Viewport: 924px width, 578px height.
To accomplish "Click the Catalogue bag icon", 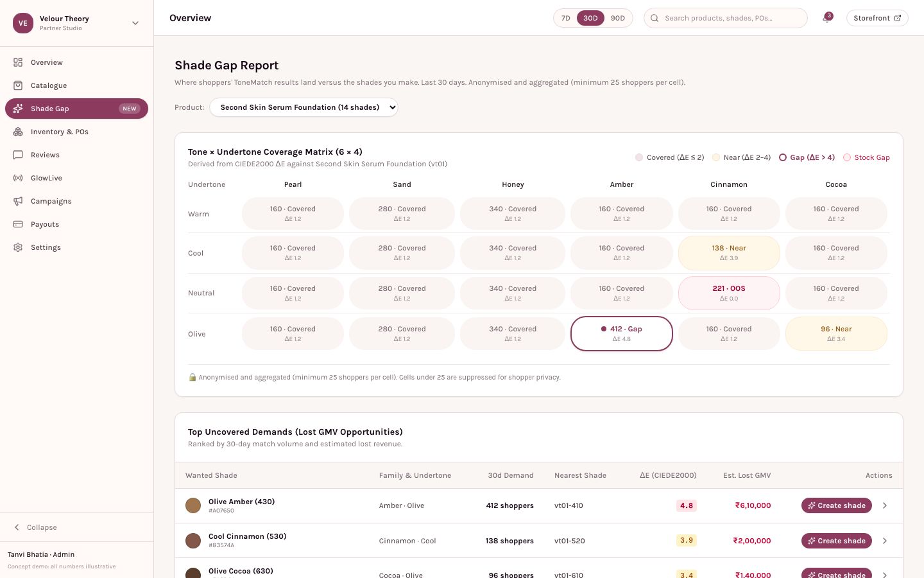I will pos(18,85).
